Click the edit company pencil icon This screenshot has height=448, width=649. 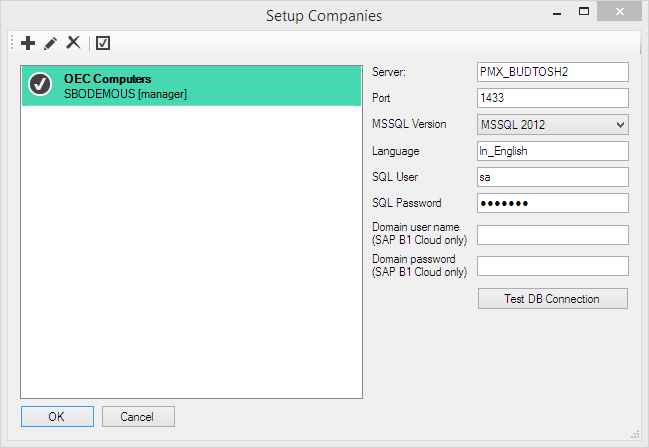(50, 43)
